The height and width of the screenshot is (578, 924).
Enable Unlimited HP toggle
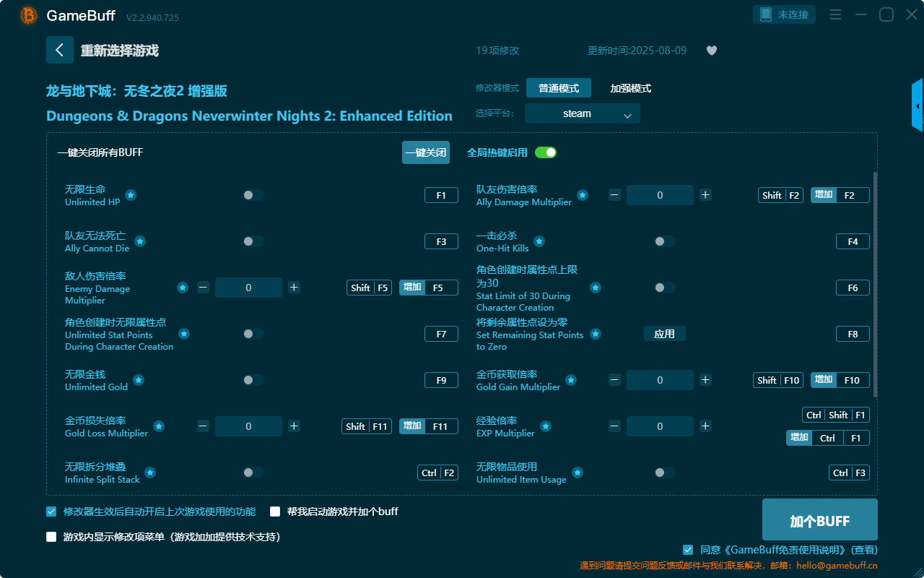(x=253, y=195)
